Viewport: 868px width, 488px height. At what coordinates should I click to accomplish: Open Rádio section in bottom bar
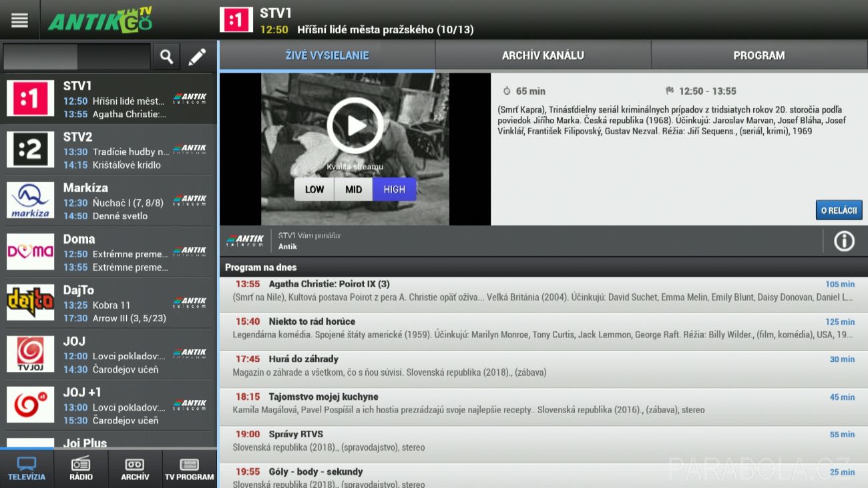click(x=81, y=469)
